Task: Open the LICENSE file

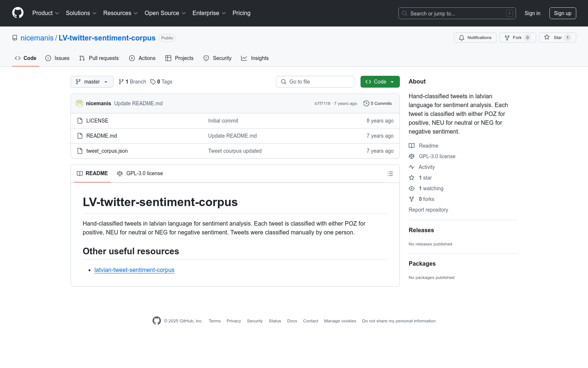Action: pos(97,121)
